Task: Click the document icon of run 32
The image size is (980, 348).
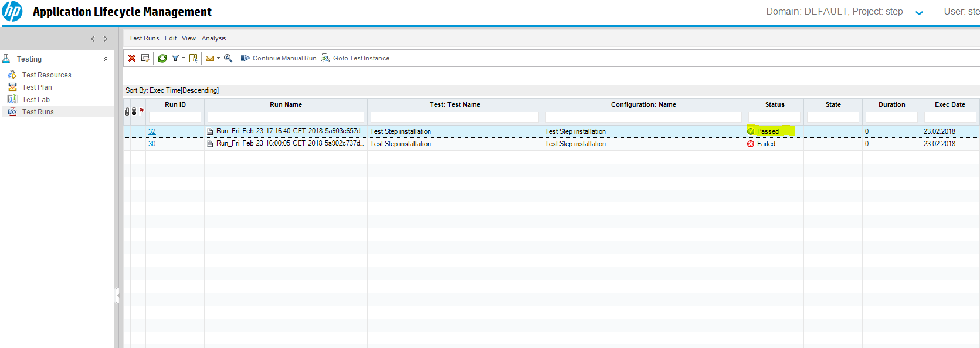Action: (210, 131)
